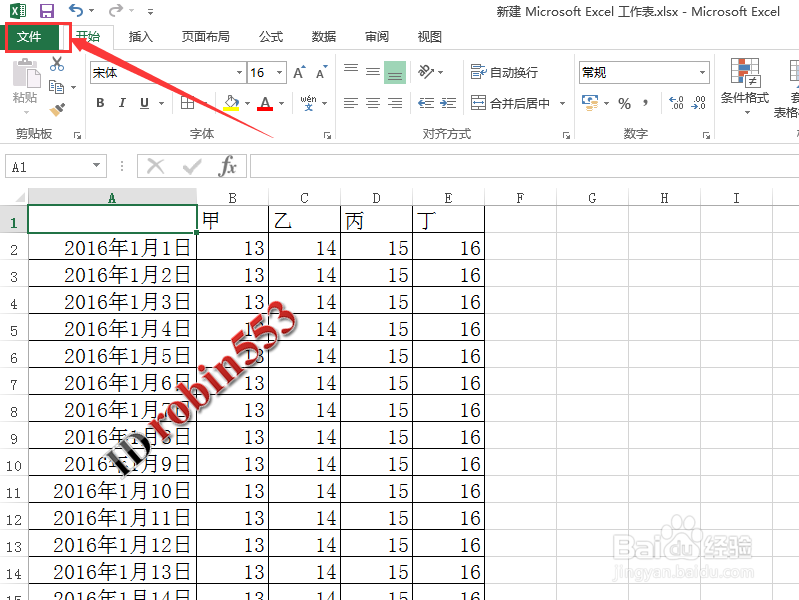
Task: Toggle Middle Align in alignment group
Action: [373, 72]
